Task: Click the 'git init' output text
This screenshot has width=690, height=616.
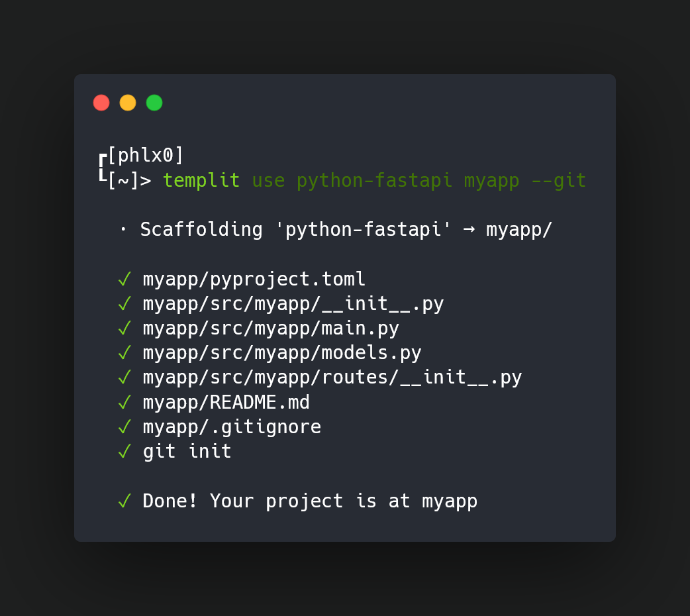Action: (187, 452)
